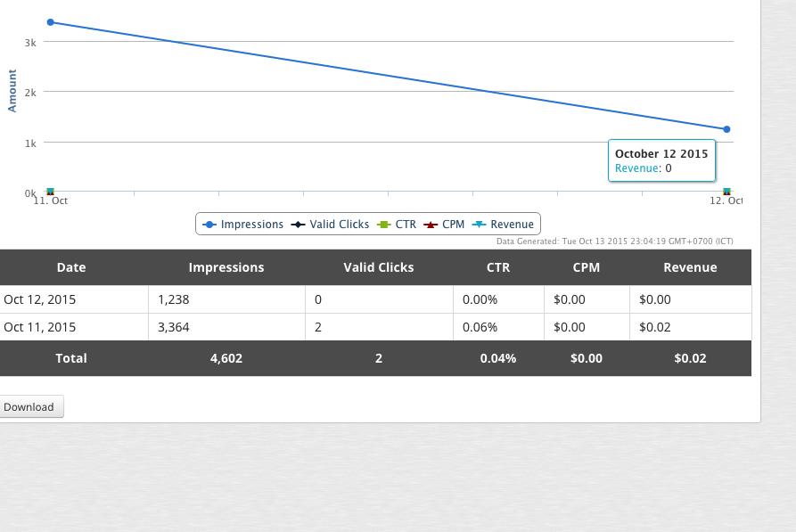Viewport: 796px width, 532px height.
Task: Click the Total row label
Action: point(71,358)
